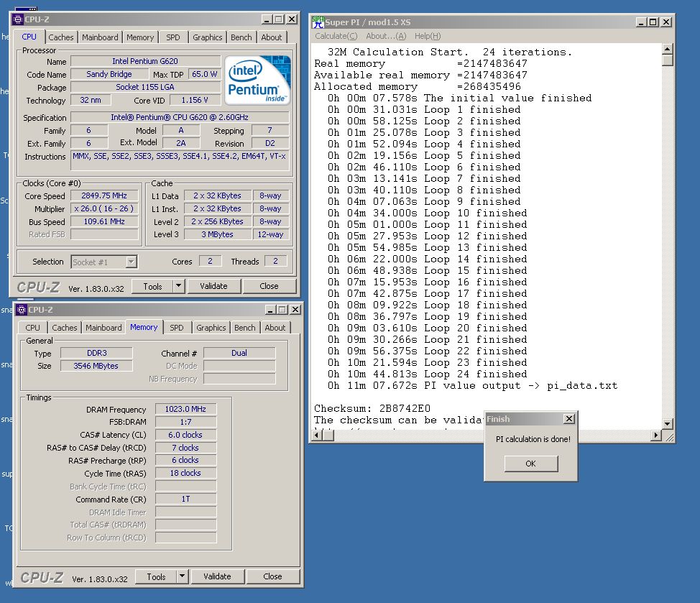Click the Intel Pentium inside logo
700x603 pixels.
257,80
